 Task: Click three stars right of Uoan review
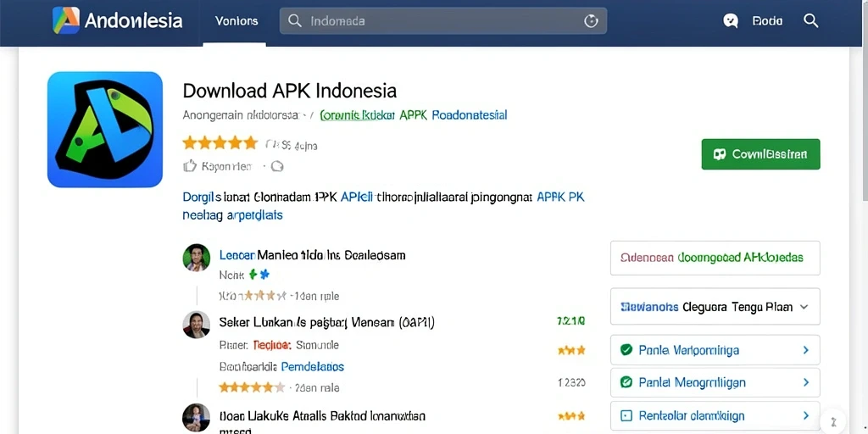[571, 415]
